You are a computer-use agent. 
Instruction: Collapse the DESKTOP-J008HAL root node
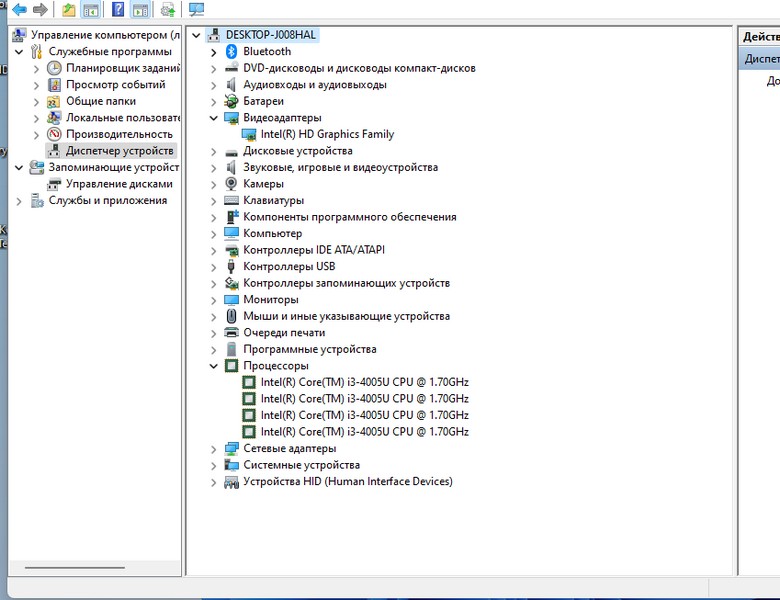[x=196, y=35]
